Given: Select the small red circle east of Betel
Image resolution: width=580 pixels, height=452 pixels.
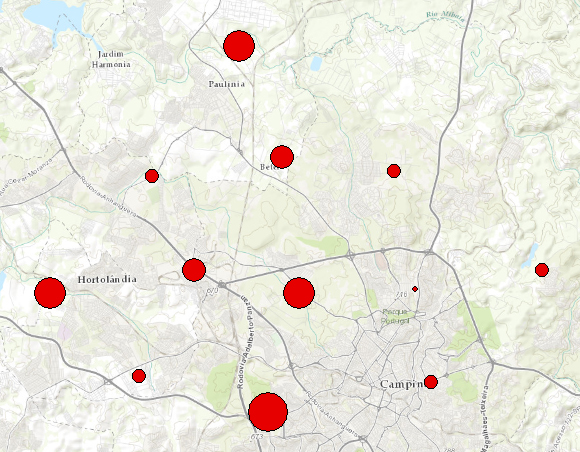Looking at the screenshot, I should [x=394, y=171].
